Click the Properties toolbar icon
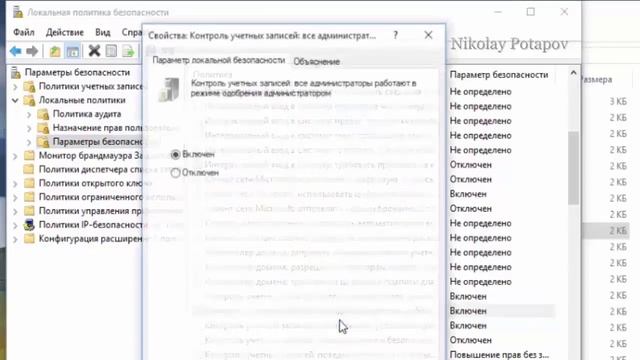Image resolution: width=640 pixels, height=360 pixels. (x=111, y=51)
